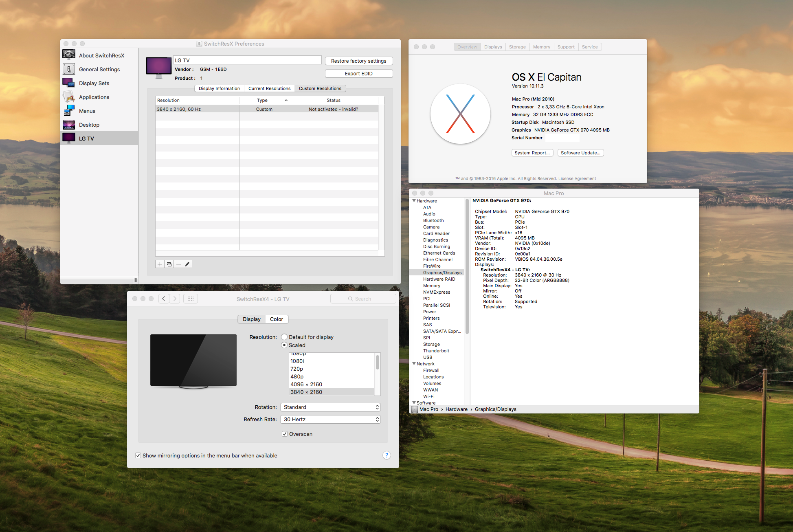The height and width of the screenshot is (532, 793).
Task: Disable the Overscan checkbox
Action: (285, 434)
